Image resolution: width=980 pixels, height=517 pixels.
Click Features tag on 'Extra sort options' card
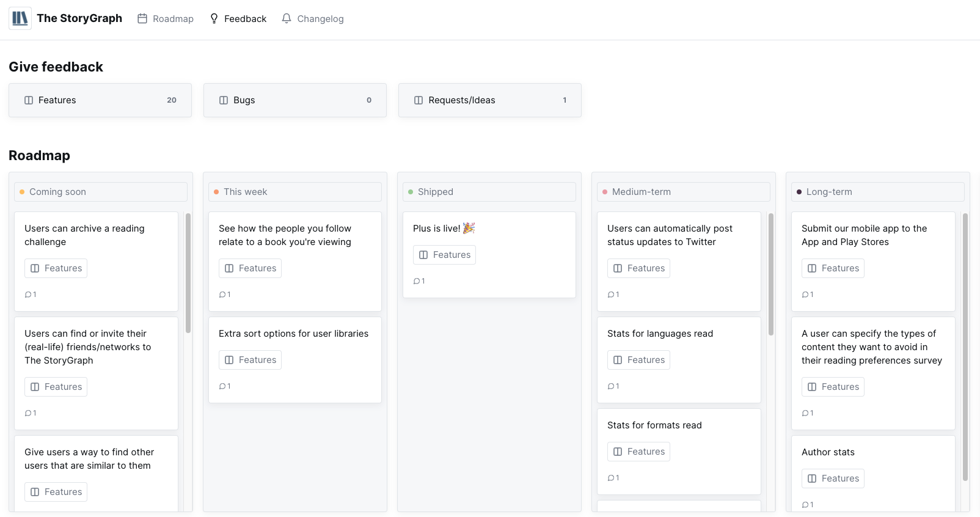tap(250, 360)
